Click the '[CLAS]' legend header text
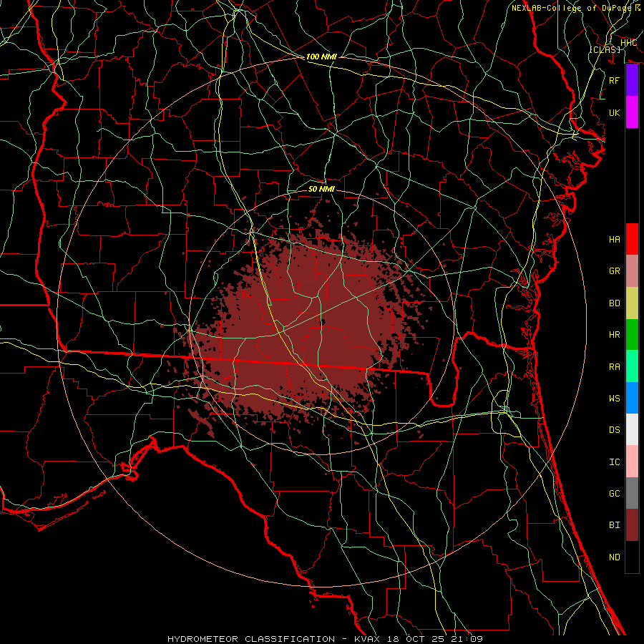 point(605,49)
